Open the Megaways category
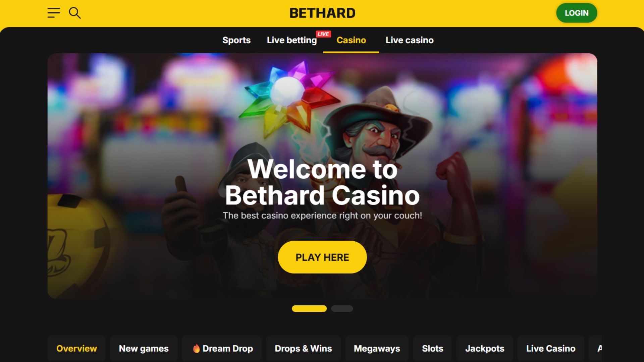Screen dimensions: 644x362 [x=377, y=349]
